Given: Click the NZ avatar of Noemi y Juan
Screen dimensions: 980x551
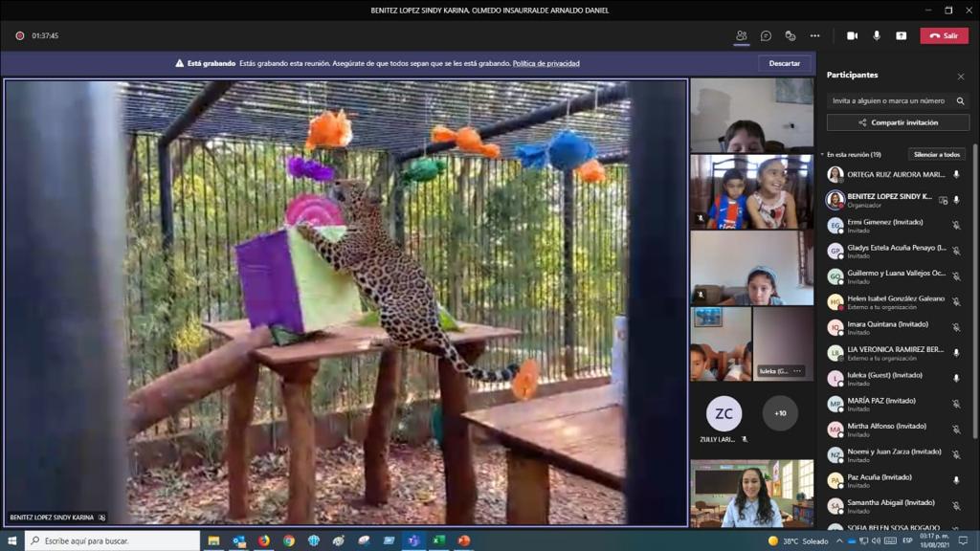Looking at the screenshot, I should pyautogui.click(x=835, y=454).
